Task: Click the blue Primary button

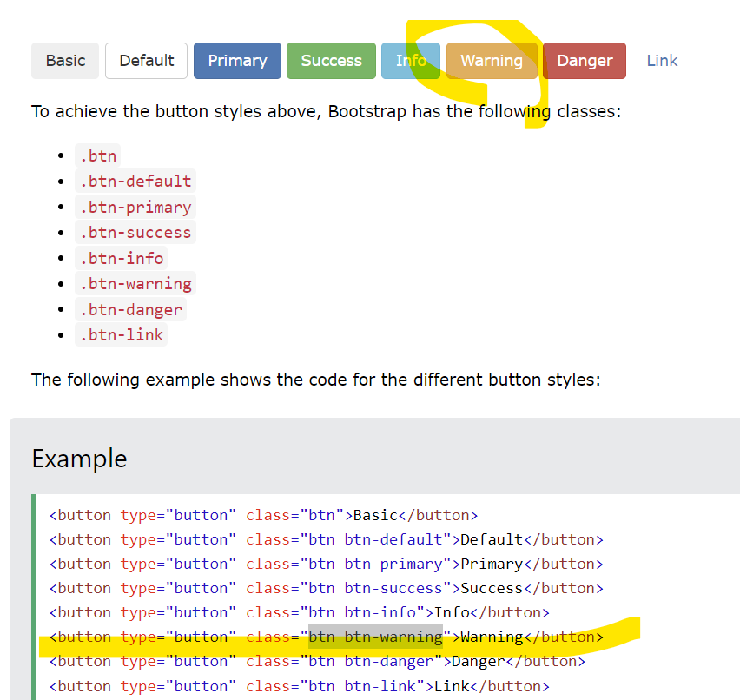Action: (237, 61)
